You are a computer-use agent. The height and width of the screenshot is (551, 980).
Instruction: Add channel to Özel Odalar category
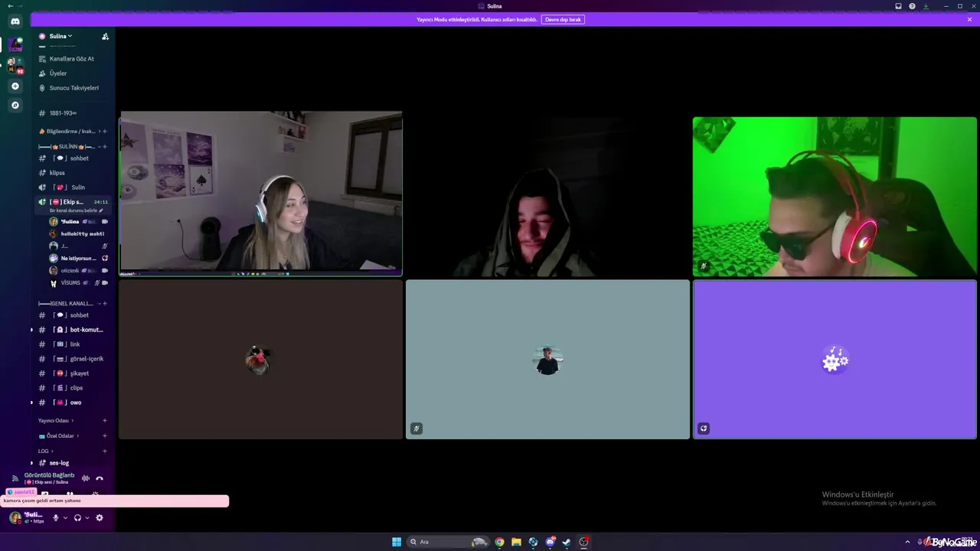coord(105,436)
